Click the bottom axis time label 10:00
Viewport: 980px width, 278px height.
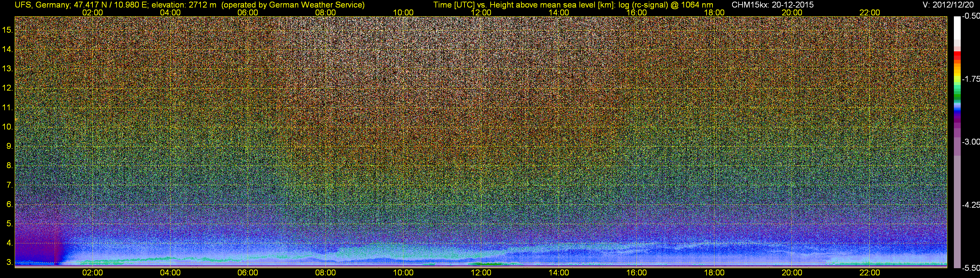(x=403, y=273)
